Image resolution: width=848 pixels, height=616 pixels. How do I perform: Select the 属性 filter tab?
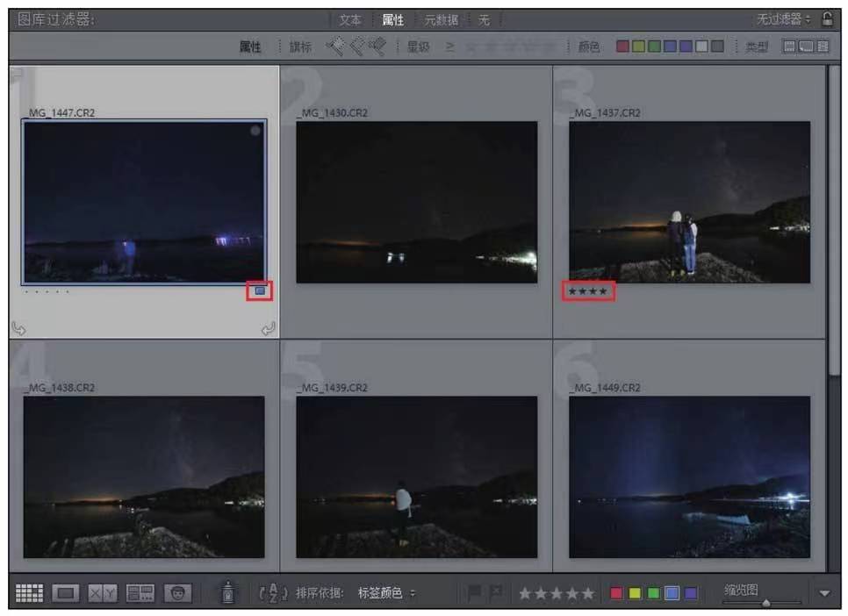(392, 20)
